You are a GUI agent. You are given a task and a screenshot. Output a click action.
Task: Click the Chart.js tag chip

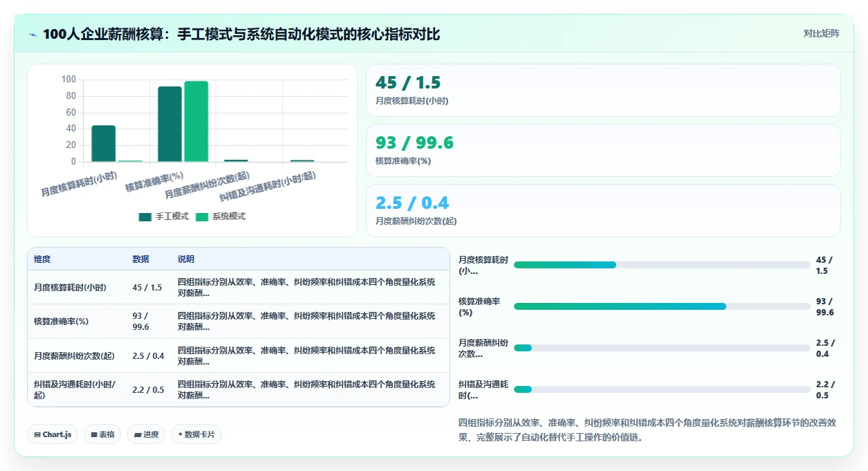tap(53, 434)
